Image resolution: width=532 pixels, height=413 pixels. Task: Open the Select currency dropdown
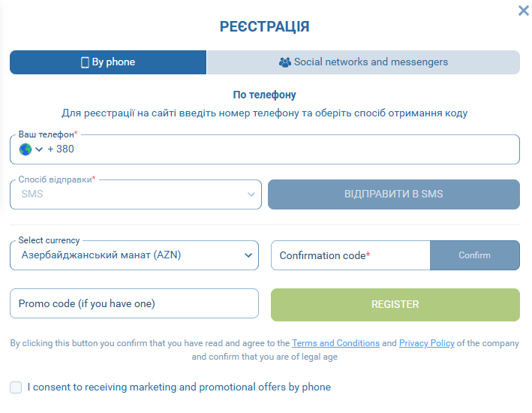coord(134,255)
